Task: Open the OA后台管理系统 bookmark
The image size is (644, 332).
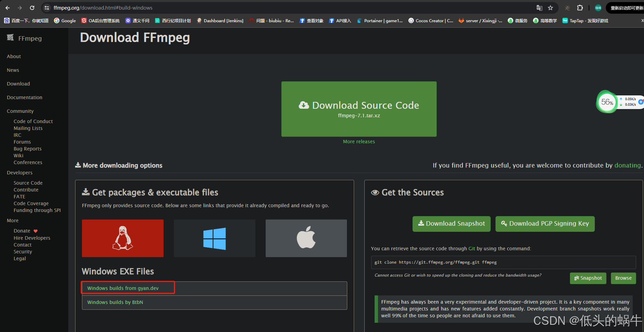Action: tap(100, 21)
